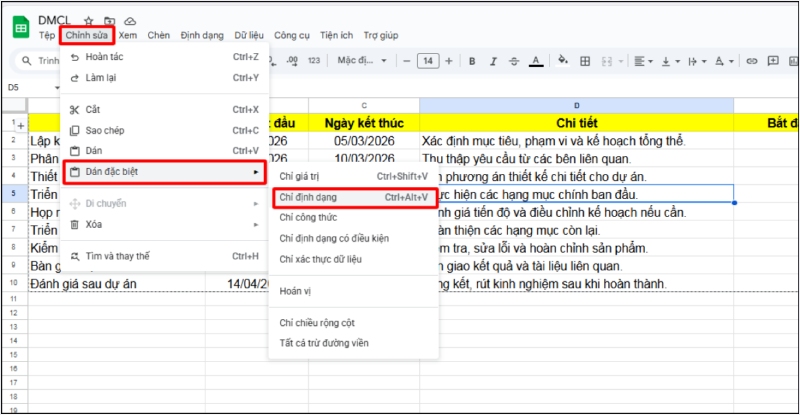Image resolution: width=800 pixels, height=415 pixels.
Task: Click the font size field showing 14
Action: (428, 61)
